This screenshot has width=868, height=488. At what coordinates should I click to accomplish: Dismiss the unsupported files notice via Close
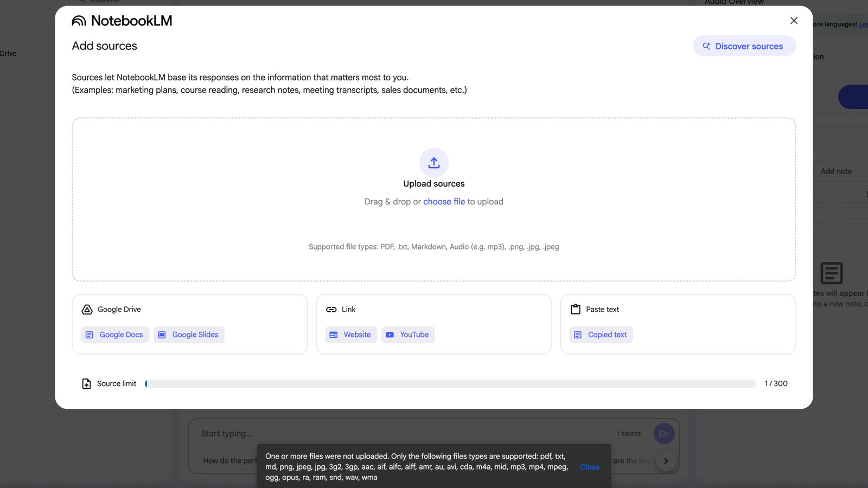589,467
